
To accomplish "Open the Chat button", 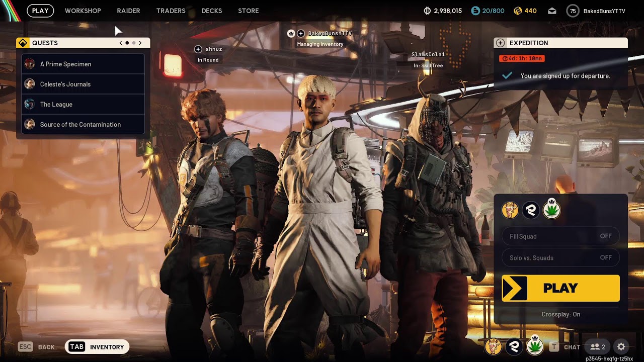I will click(x=572, y=347).
